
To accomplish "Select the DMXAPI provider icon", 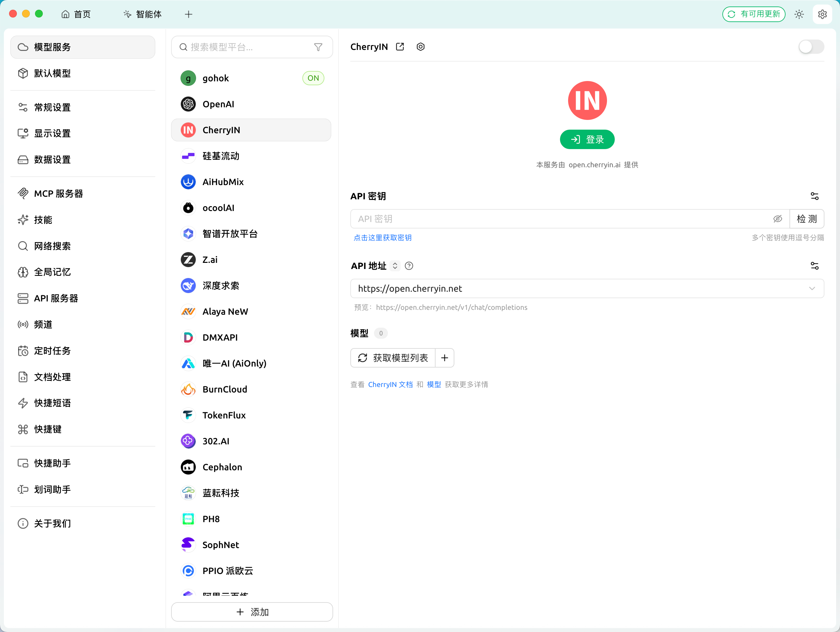I will (188, 338).
